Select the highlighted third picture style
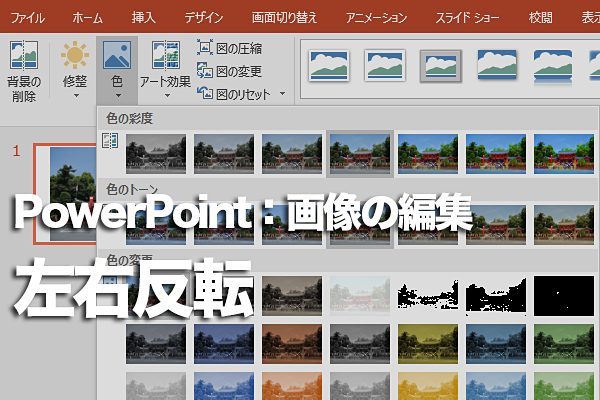 coord(440,66)
